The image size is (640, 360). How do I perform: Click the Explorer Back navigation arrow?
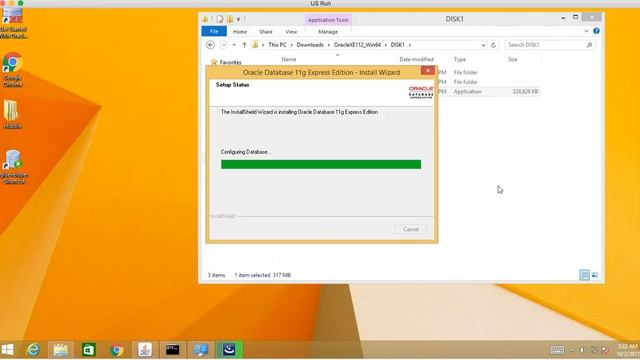tap(210, 45)
